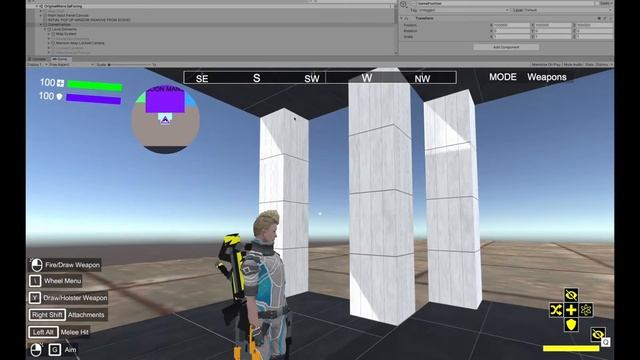
Task: Select the Level Elements hierarchy item
Action: 64,29
